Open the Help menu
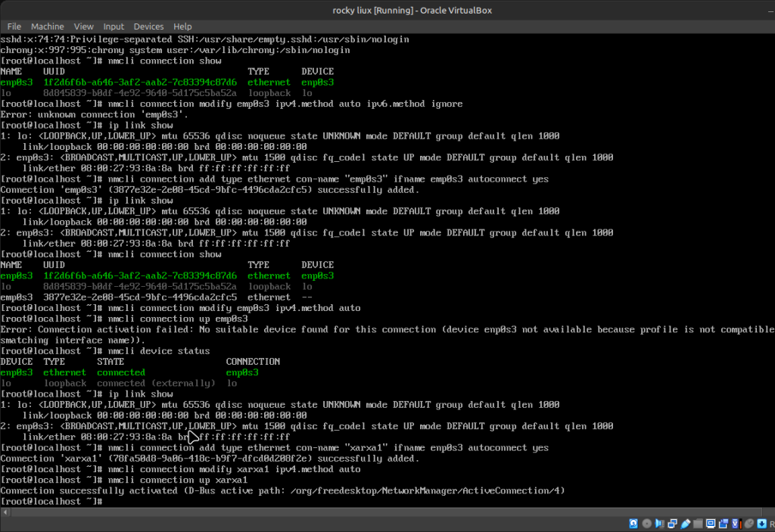The height and width of the screenshot is (532, 775). (x=182, y=26)
